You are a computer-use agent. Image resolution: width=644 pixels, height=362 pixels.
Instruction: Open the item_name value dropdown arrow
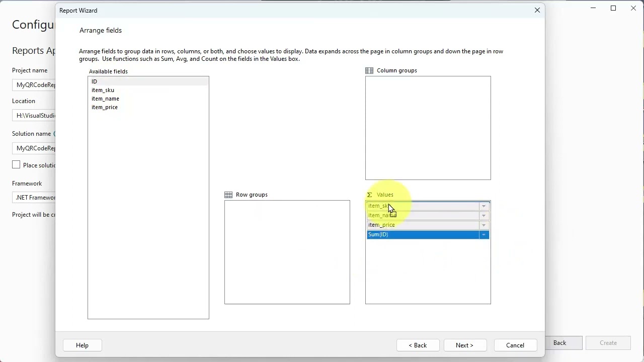484,216
